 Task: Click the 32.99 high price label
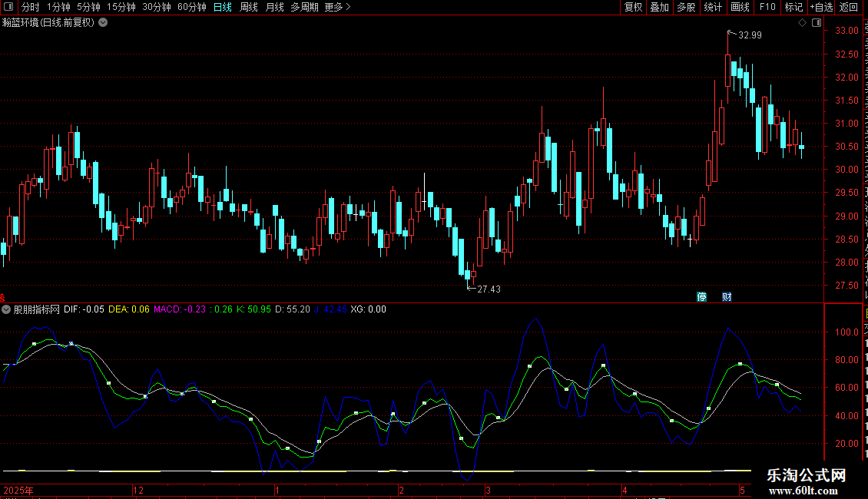pyautogui.click(x=750, y=35)
